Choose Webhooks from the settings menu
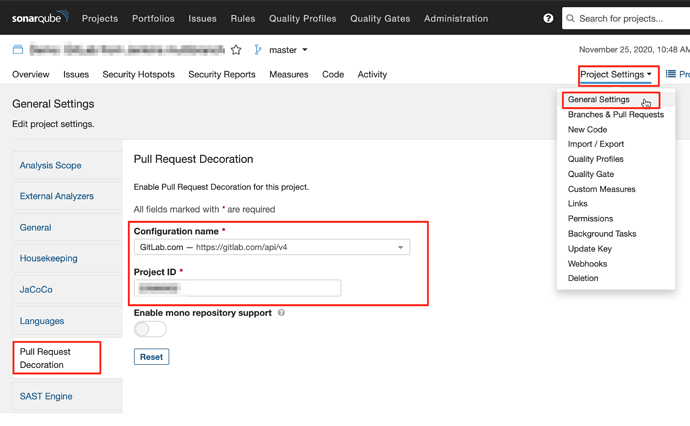 tap(587, 264)
